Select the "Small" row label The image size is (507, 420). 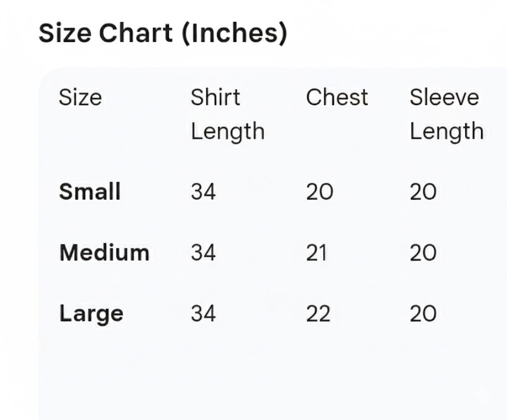[x=90, y=192]
